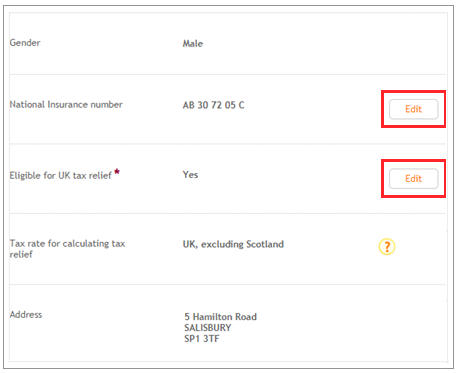Click the SALISBURY town line
459x373 pixels.
[x=208, y=328]
